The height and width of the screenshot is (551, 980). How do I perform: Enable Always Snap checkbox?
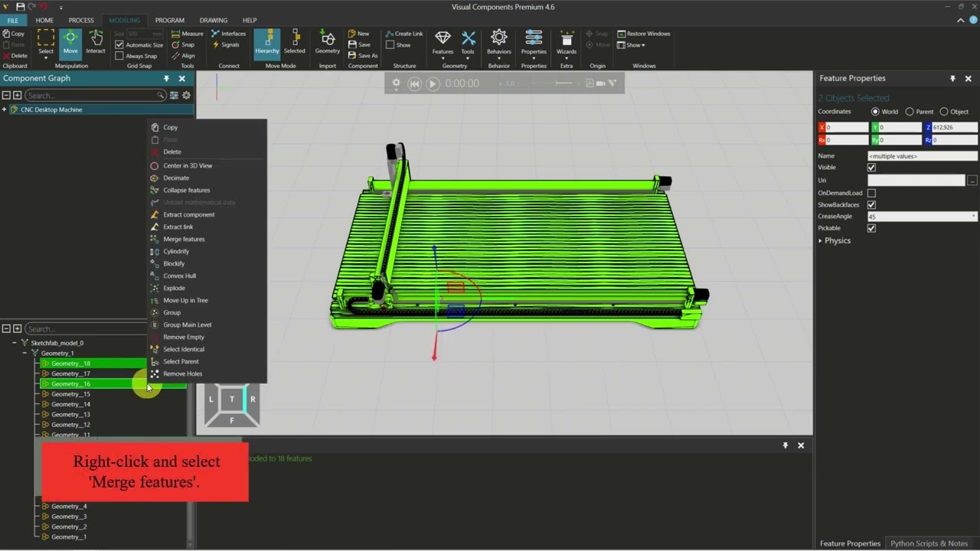(119, 56)
